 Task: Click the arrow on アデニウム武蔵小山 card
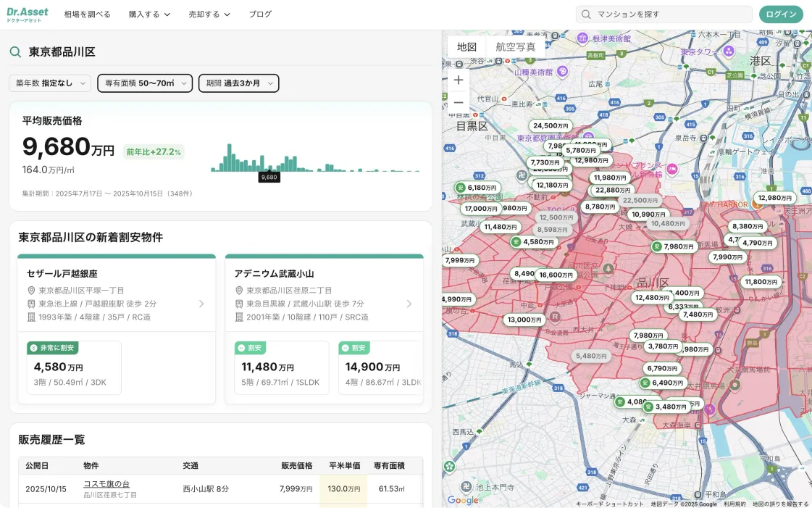[409, 304]
